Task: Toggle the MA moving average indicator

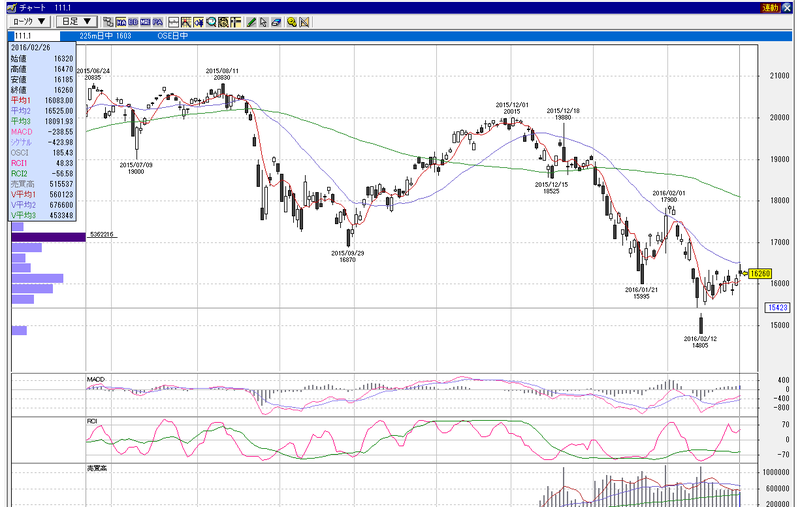Action: (x=121, y=22)
